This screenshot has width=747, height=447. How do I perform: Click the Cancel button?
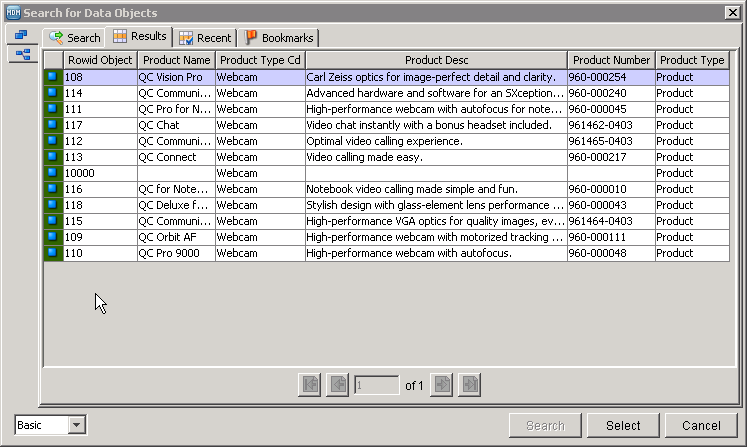[701, 426]
